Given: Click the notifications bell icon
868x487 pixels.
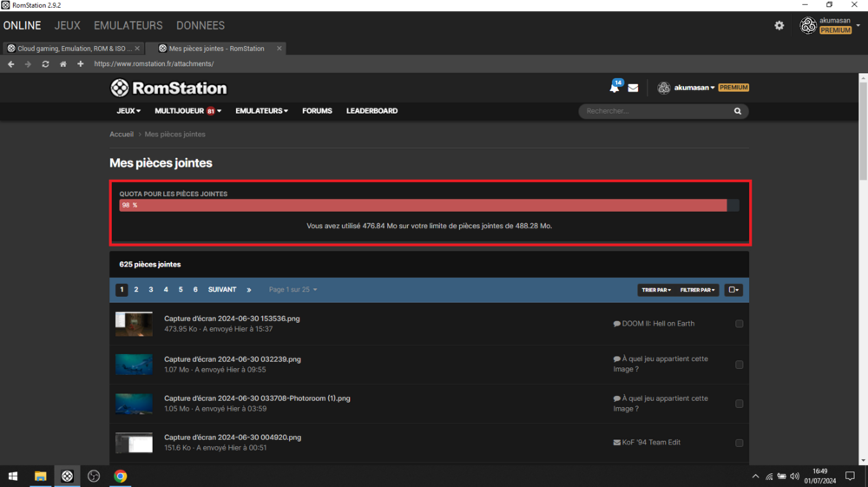Looking at the screenshot, I should pos(615,88).
